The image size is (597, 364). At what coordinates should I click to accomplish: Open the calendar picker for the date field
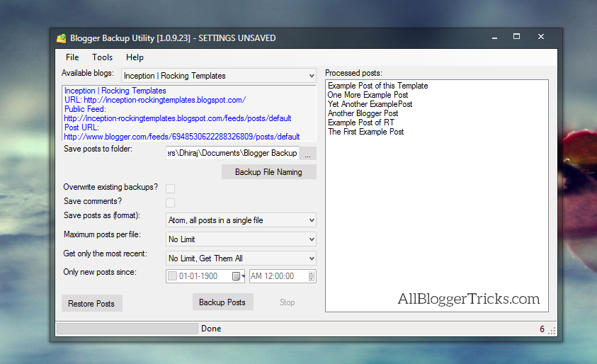coord(237,276)
